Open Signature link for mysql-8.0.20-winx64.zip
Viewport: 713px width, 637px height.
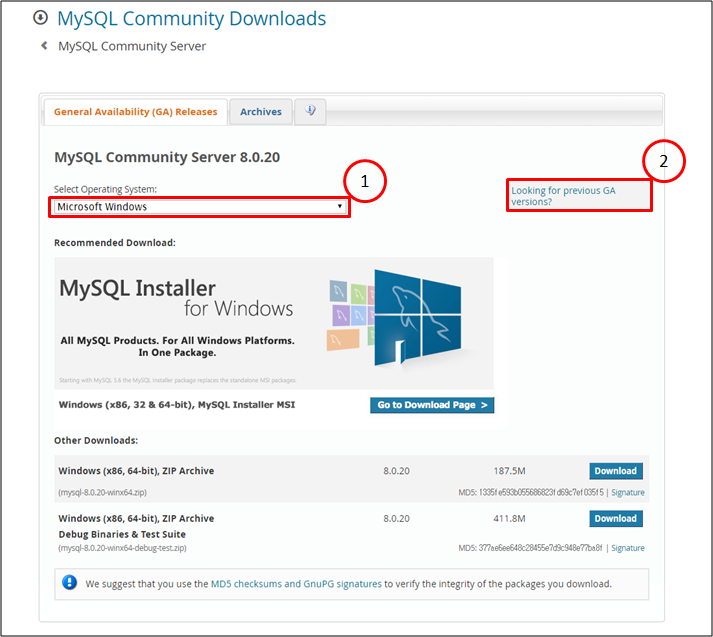click(628, 492)
